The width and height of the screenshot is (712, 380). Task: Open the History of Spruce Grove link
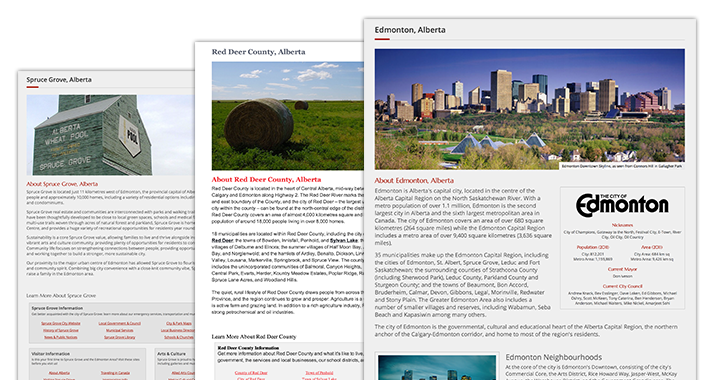[61, 330]
